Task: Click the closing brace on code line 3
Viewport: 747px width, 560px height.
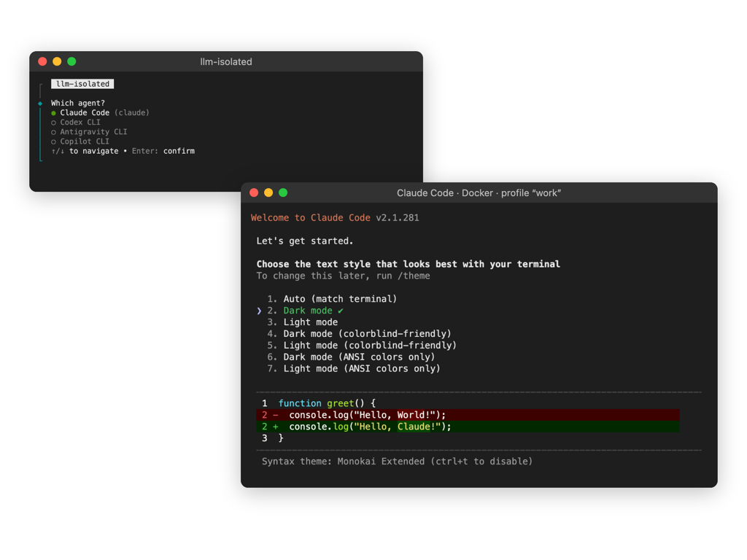Action: click(x=281, y=438)
